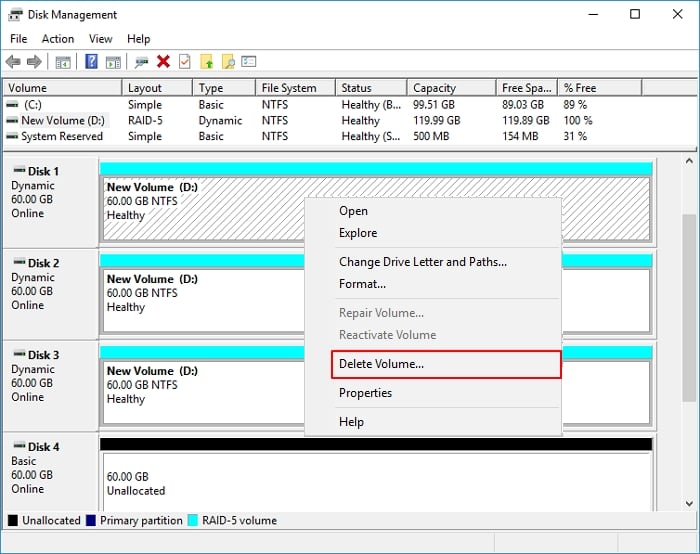
Task: Choose Format... in the context menu
Action: point(361,284)
